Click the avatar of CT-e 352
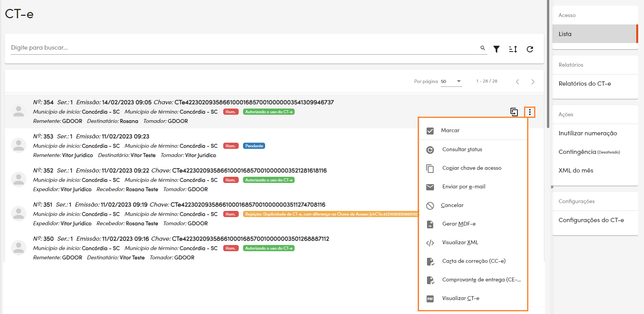The image size is (644, 314). 19,180
